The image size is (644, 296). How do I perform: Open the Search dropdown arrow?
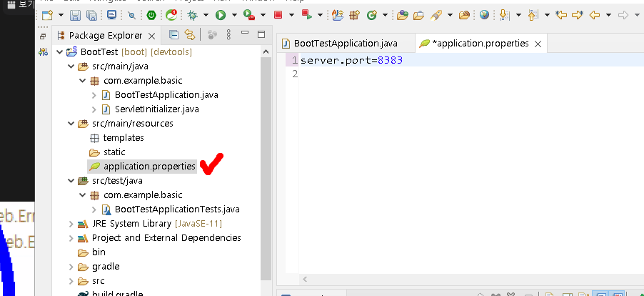click(450, 15)
